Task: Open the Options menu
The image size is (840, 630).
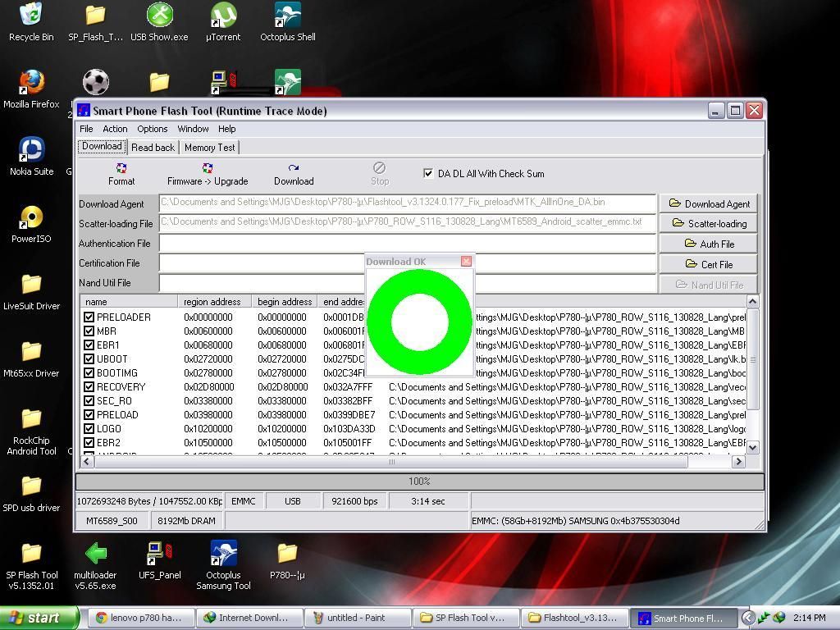Action: coord(152,129)
